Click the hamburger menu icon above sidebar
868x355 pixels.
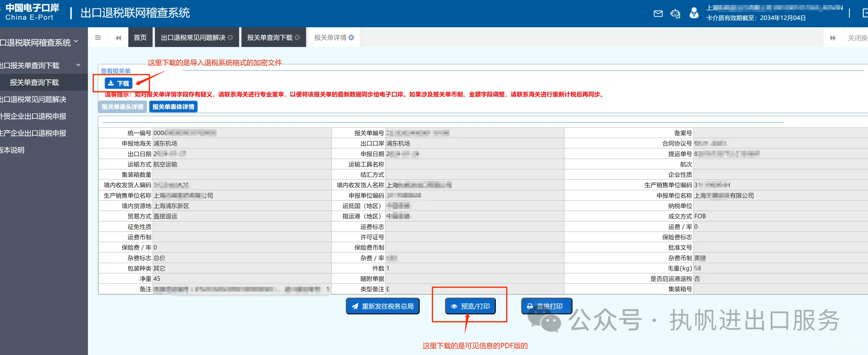point(98,37)
